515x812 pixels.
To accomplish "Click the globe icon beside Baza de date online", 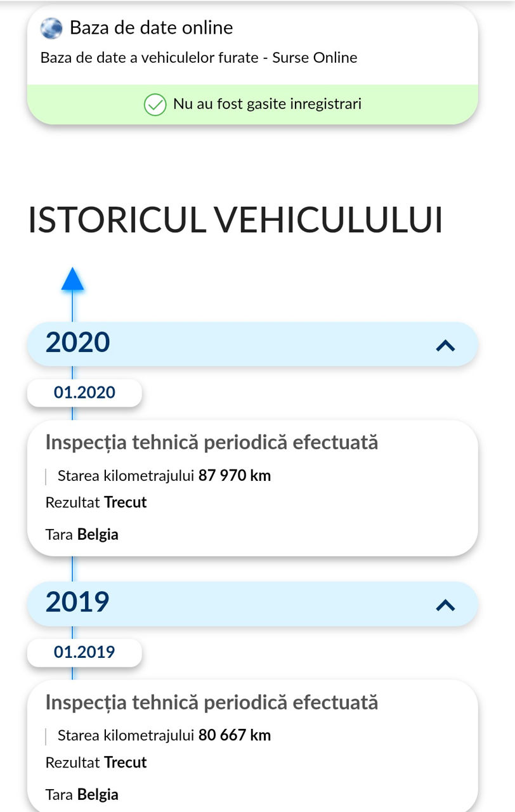I will pos(51,28).
